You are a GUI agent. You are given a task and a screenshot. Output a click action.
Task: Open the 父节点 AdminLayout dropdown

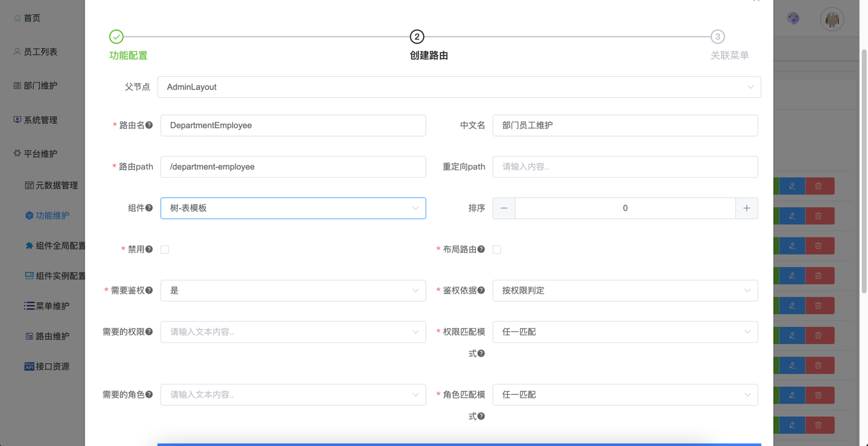click(458, 87)
